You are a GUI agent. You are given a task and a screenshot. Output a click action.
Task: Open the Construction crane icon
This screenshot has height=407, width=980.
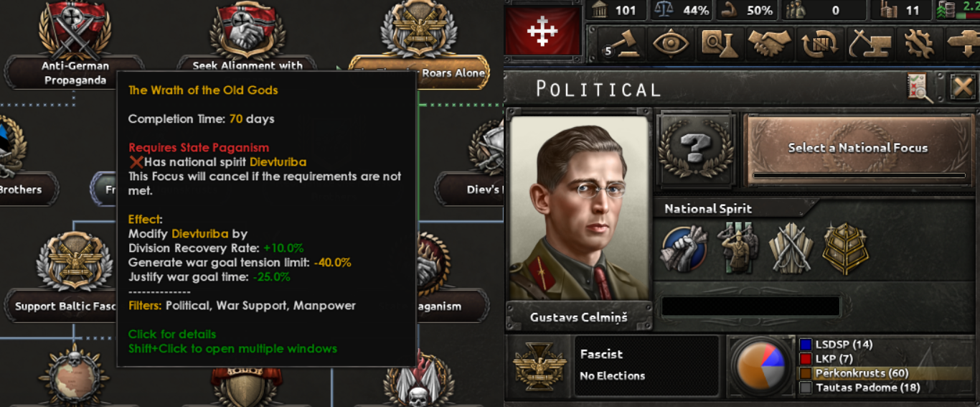coord(869,43)
